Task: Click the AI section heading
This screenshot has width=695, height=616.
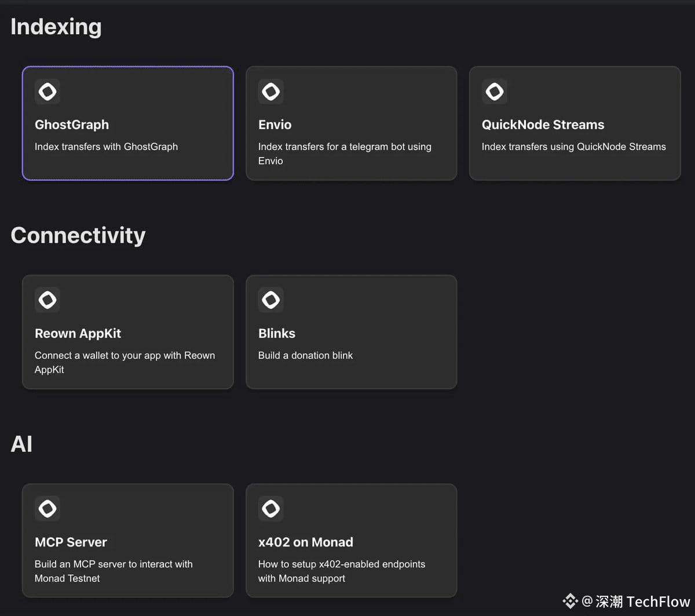Action: pyautogui.click(x=21, y=444)
